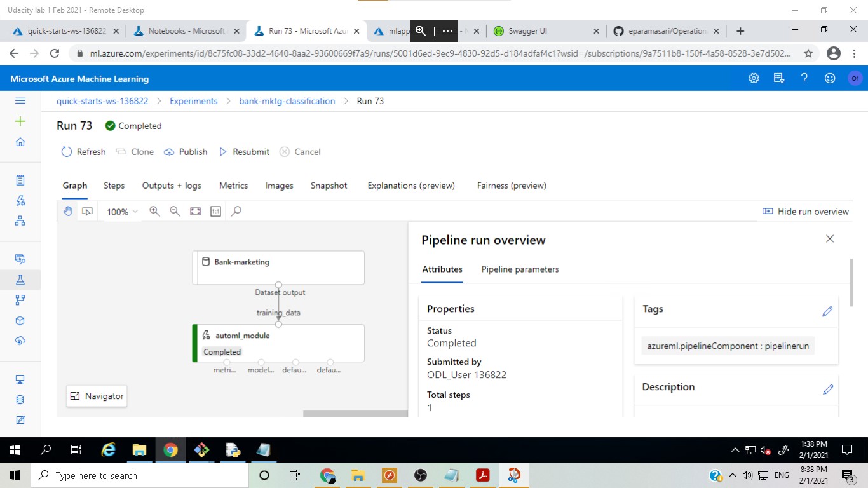The width and height of the screenshot is (868, 488).
Task: Zoom out on the pipeline graph
Action: [175, 211]
